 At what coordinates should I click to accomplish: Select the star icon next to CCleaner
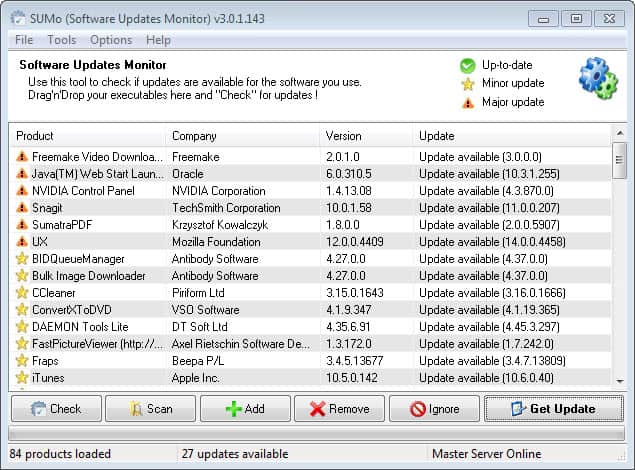22,292
